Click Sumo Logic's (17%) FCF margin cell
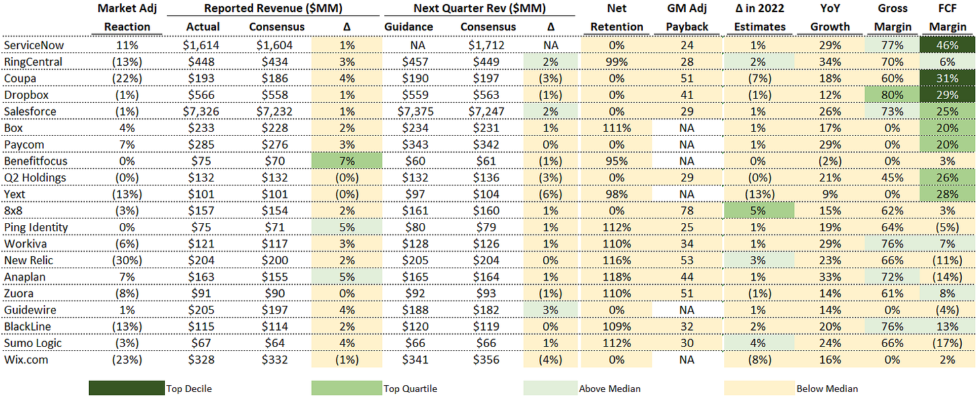This screenshot has width=980, height=402. pyautogui.click(x=948, y=343)
